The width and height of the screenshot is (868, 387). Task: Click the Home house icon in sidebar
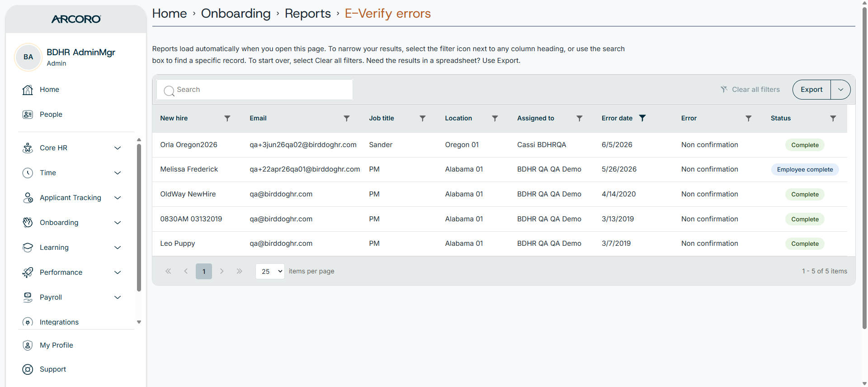[28, 90]
